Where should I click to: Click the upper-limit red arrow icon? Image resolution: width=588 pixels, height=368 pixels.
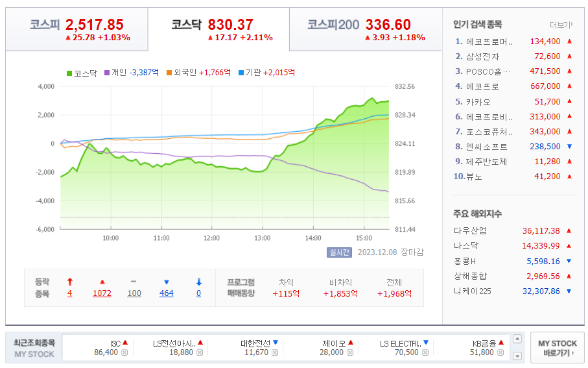click(x=70, y=282)
